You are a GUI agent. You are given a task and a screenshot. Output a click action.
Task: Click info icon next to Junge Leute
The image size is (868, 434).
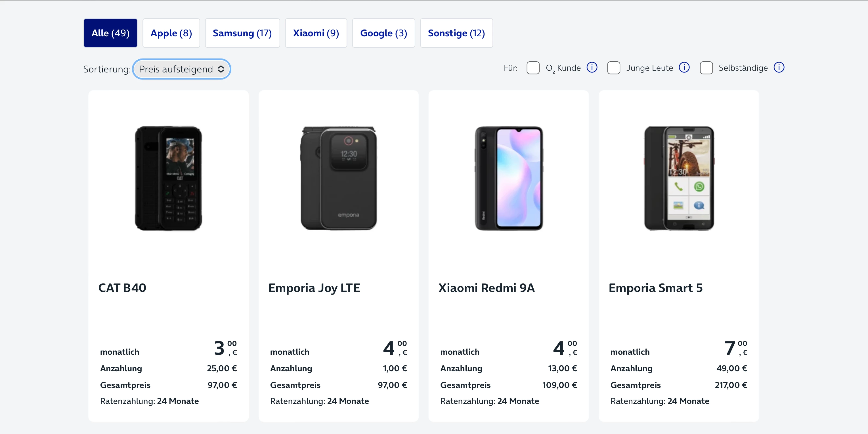coord(684,68)
